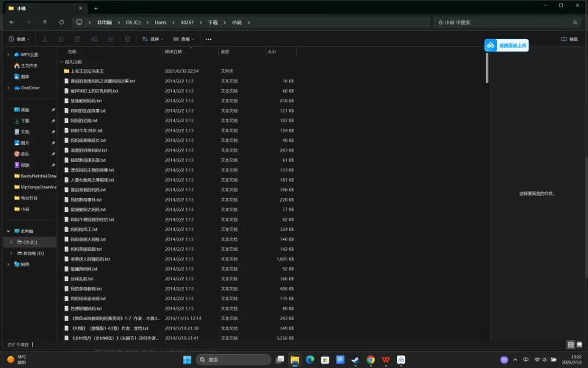Switch to large icons view in status bar
The height and width of the screenshot is (368, 588).
pos(579,344)
